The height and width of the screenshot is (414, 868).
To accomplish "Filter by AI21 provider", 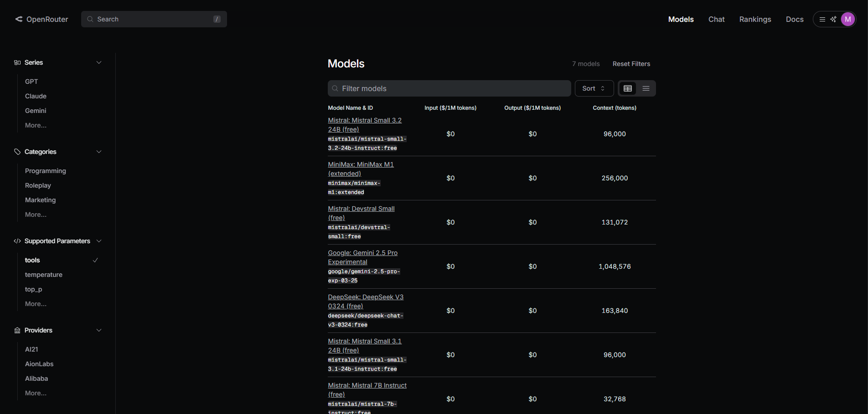I will pos(31,349).
